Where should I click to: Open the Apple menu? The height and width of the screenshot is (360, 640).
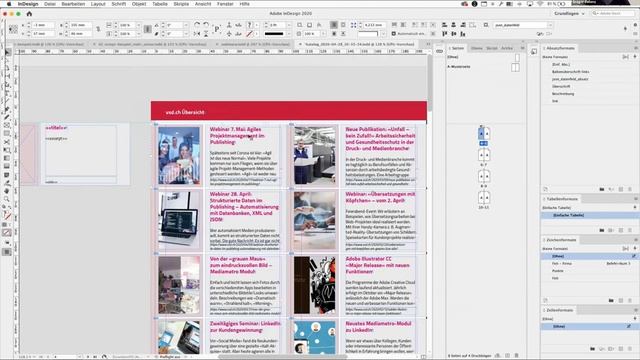[9, 4]
